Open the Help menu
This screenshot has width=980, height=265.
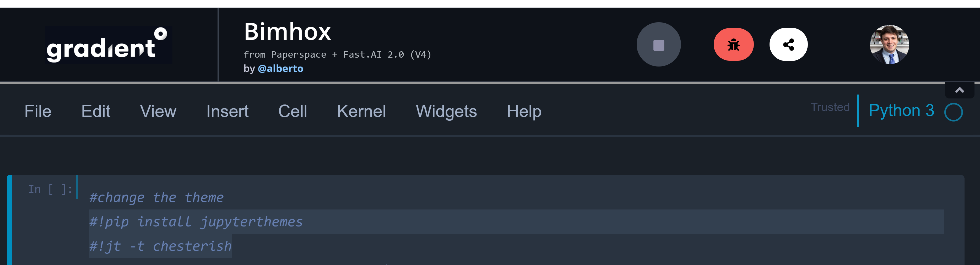(524, 111)
